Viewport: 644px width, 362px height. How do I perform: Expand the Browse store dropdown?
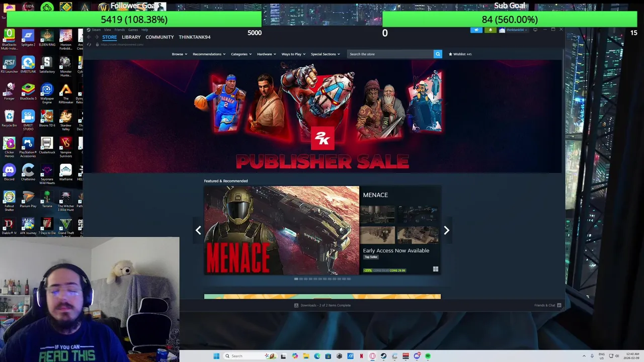[x=179, y=54]
